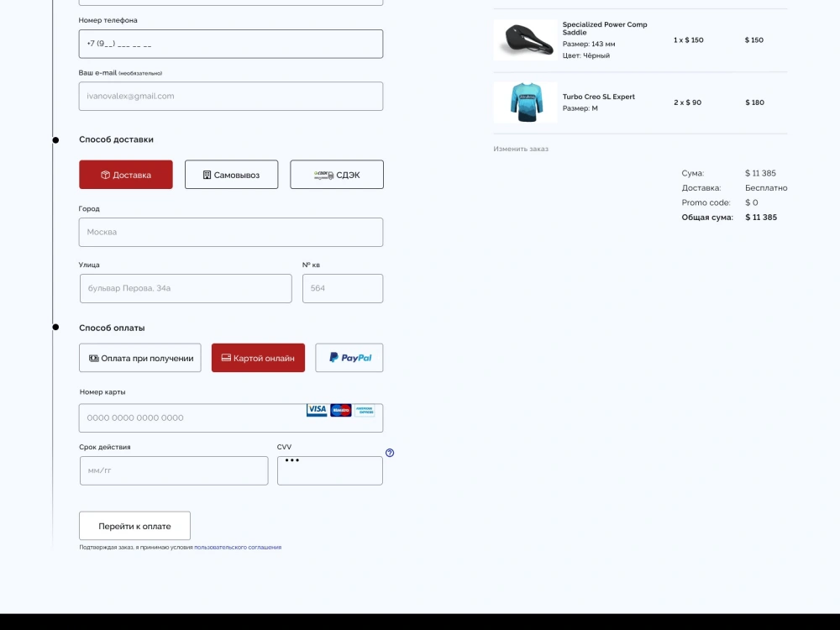Click the American Express logo
The height and width of the screenshot is (630, 840).
pos(365,411)
